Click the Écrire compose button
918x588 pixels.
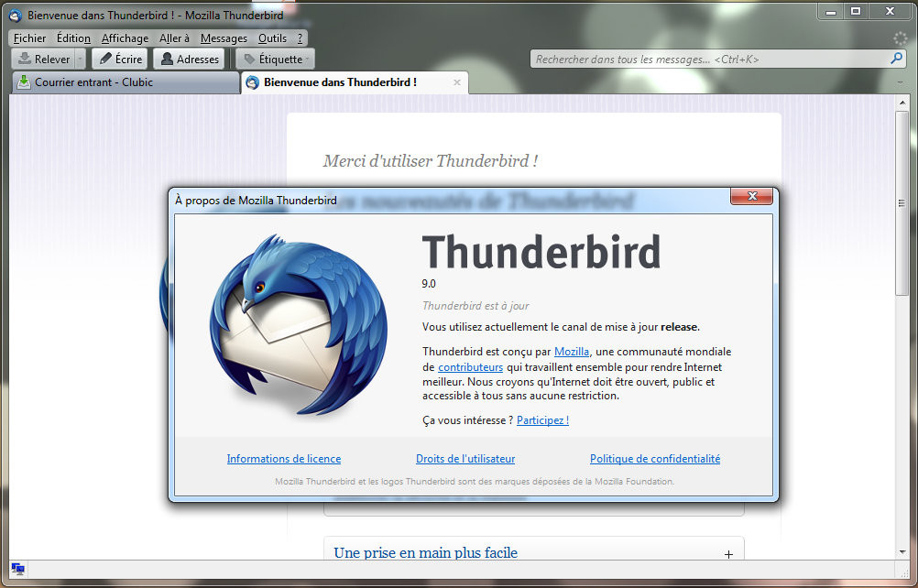coord(120,60)
